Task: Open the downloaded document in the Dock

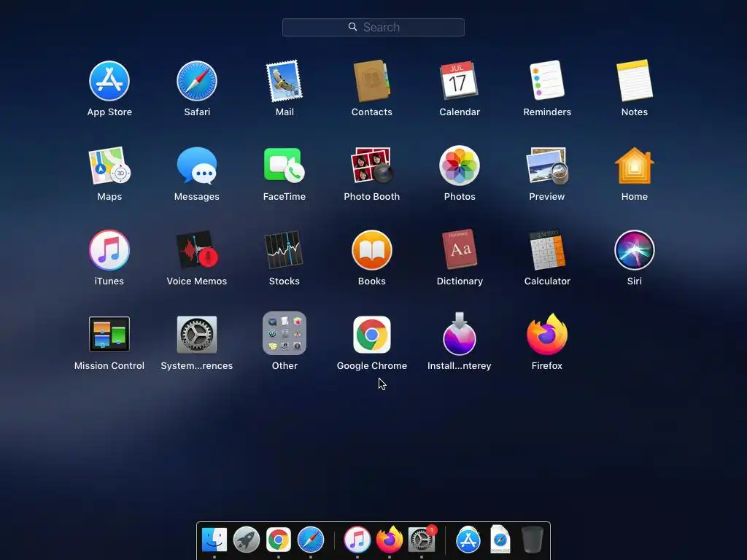Action: (x=500, y=539)
